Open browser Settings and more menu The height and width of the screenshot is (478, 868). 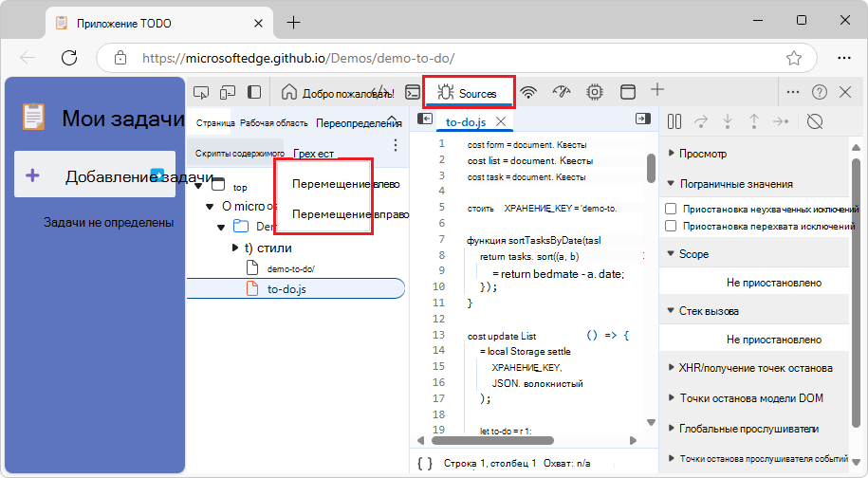[843, 58]
